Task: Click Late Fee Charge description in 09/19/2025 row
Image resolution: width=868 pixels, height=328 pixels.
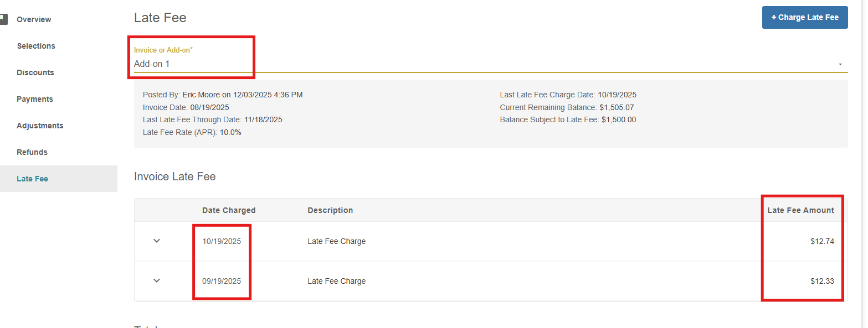Action: tap(336, 281)
